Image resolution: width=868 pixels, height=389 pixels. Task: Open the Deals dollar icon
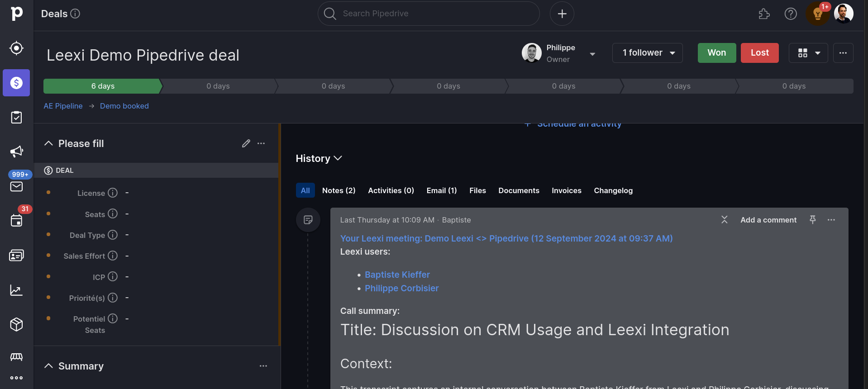point(16,83)
